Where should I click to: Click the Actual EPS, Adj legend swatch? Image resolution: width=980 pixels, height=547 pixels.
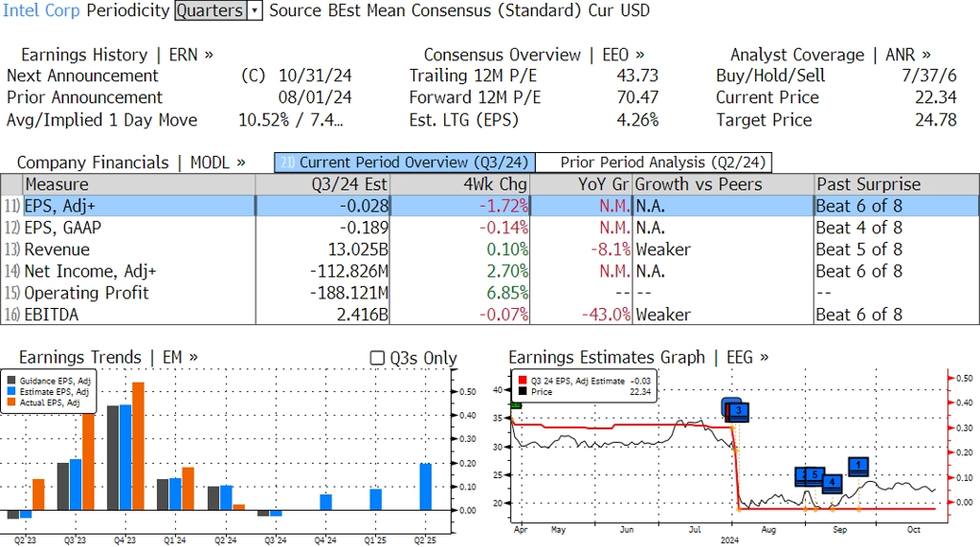(x=11, y=403)
